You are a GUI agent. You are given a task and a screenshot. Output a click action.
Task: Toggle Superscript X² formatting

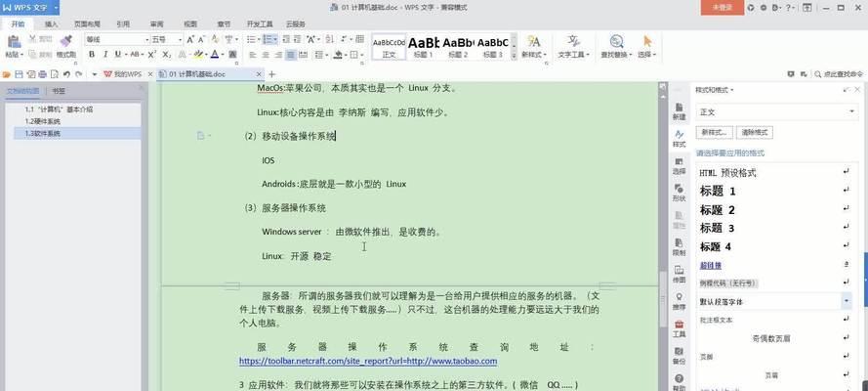click(x=151, y=55)
